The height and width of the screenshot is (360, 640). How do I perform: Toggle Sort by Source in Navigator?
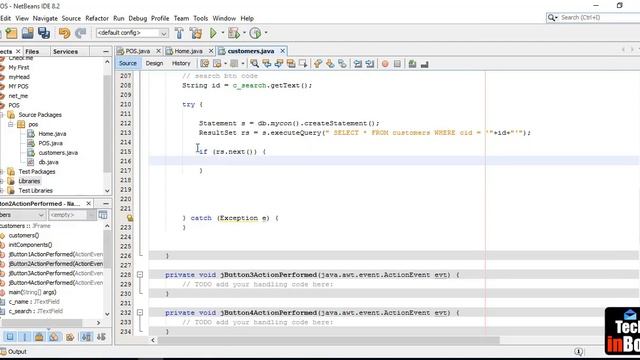tap(101, 337)
